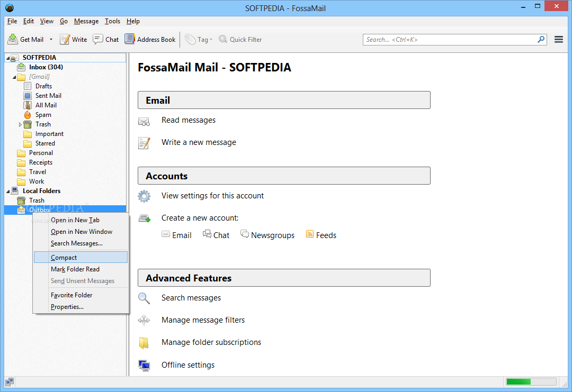Click the Read messages link
Screen dimensions: 572x392
click(188, 120)
